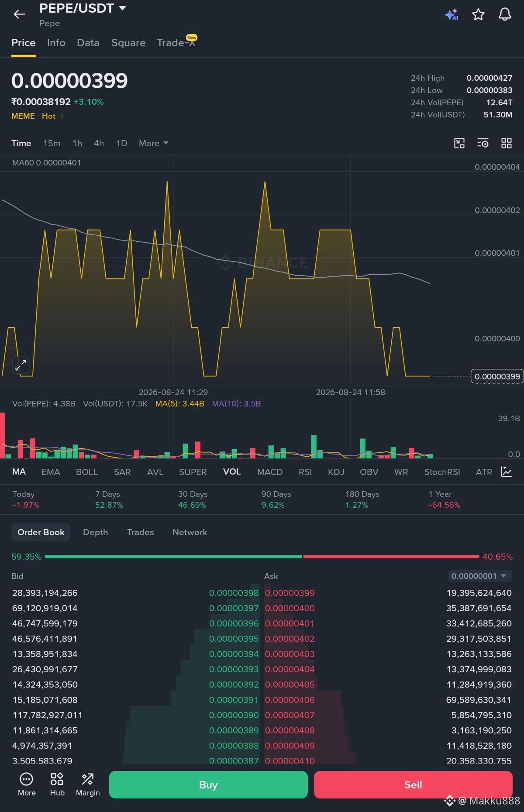Open price alert bell icon
Screen dimensions: 524x812
point(505,14)
